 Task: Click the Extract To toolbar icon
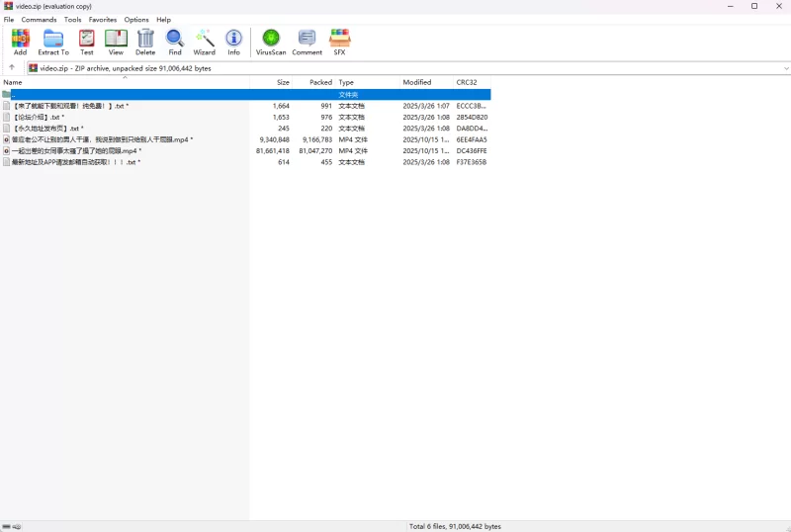pos(53,42)
